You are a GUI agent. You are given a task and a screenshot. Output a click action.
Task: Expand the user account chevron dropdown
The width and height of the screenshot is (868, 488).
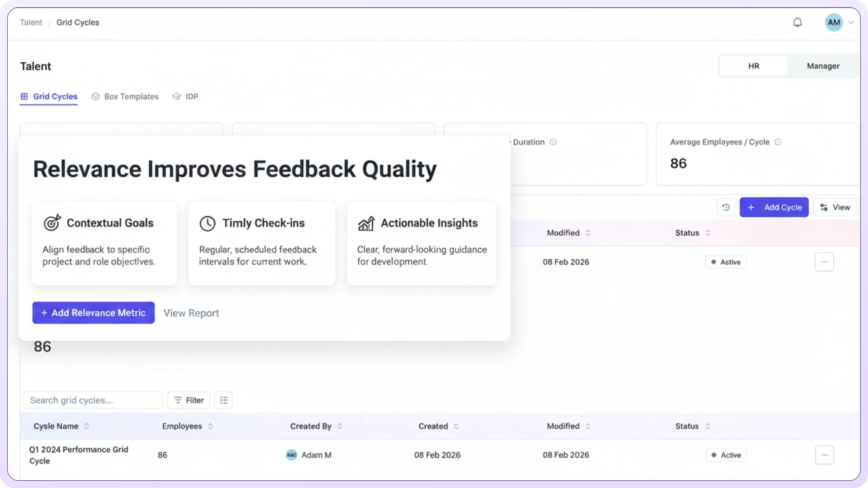coord(851,23)
